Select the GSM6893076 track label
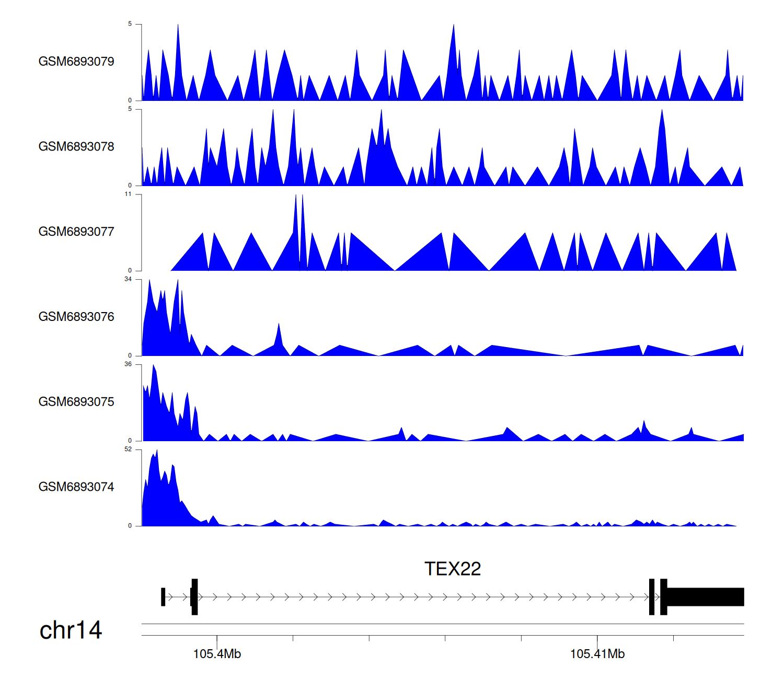 point(76,317)
